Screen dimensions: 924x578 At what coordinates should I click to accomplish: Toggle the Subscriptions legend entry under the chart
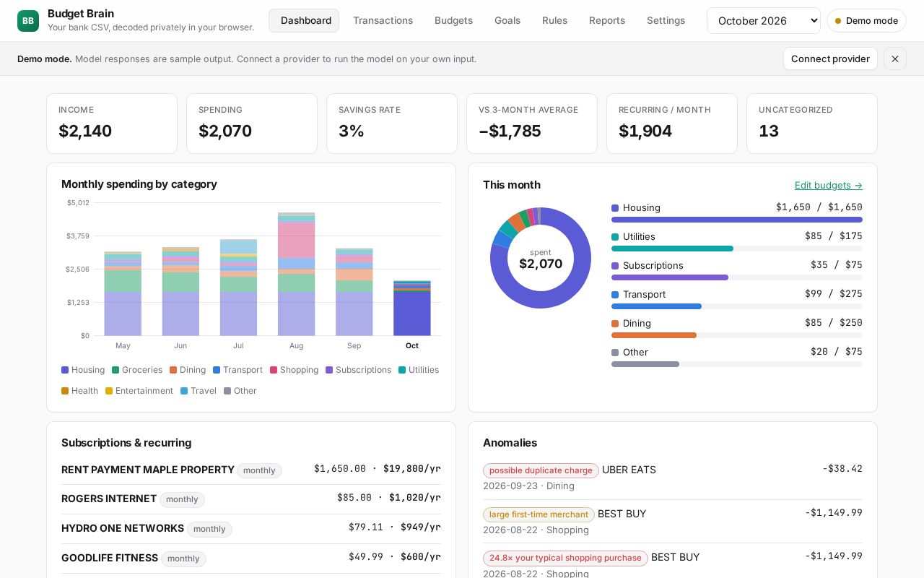click(x=358, y=370)
